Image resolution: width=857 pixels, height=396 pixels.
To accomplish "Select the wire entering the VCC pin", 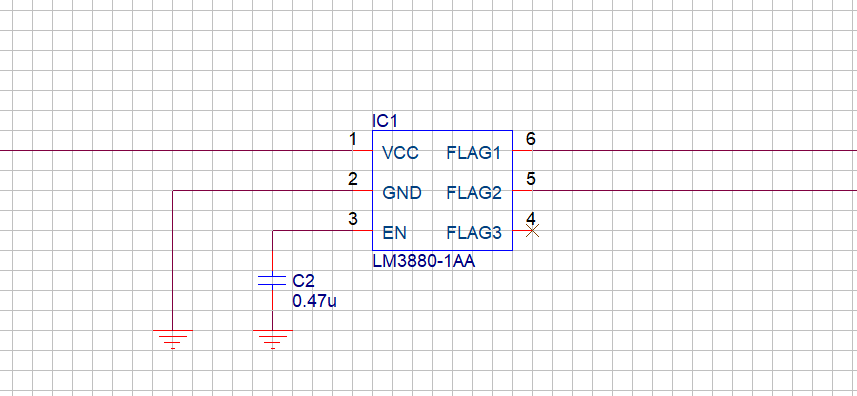I will tap(176, 150).
